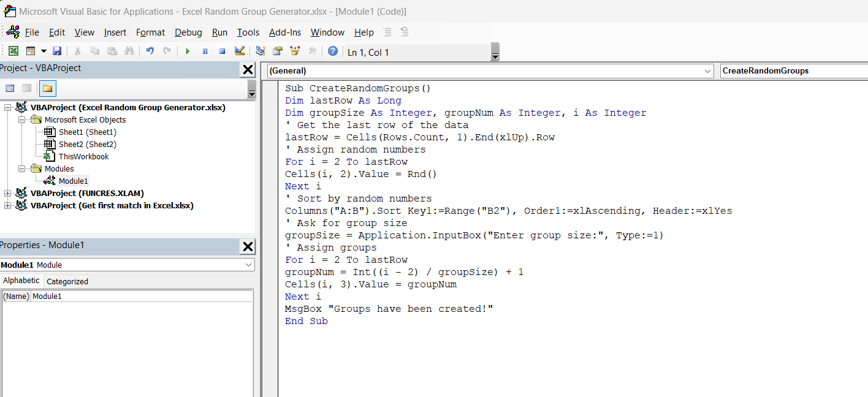Open the Project Explorer toolbar icon
Image resolution: width=868 pixels, height=397 pixels.
261,51
